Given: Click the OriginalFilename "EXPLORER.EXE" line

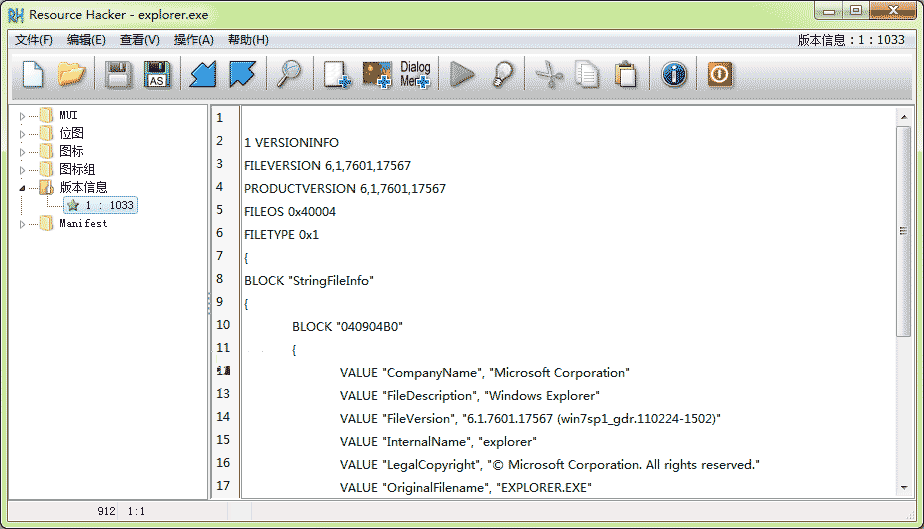Looking at the screenshot, I should coord(466,487).
